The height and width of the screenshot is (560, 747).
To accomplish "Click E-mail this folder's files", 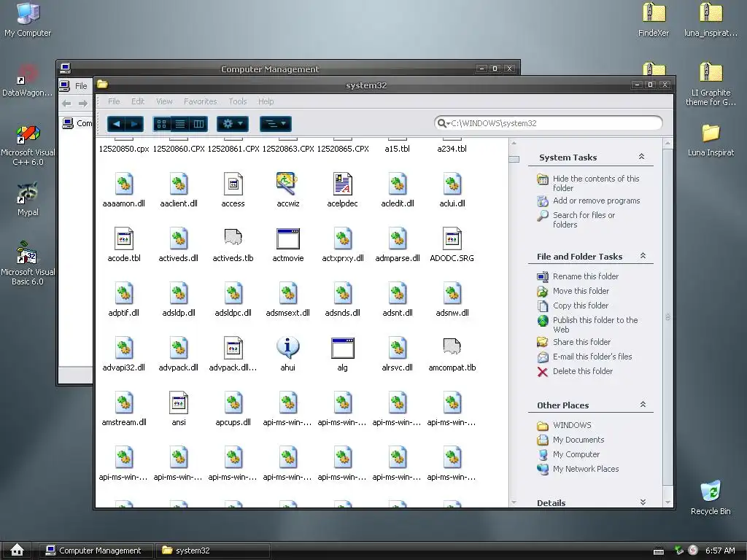I will (x=592, y=357).
